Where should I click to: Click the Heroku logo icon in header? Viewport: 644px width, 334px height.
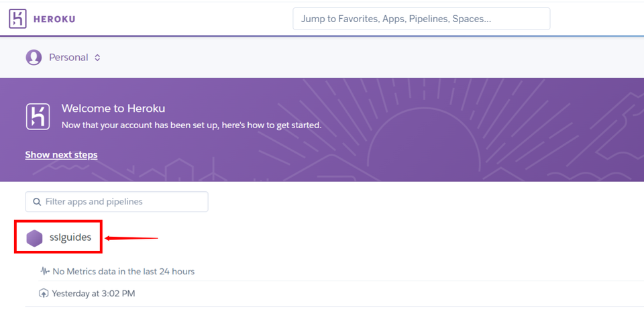(x=18, y=19)
